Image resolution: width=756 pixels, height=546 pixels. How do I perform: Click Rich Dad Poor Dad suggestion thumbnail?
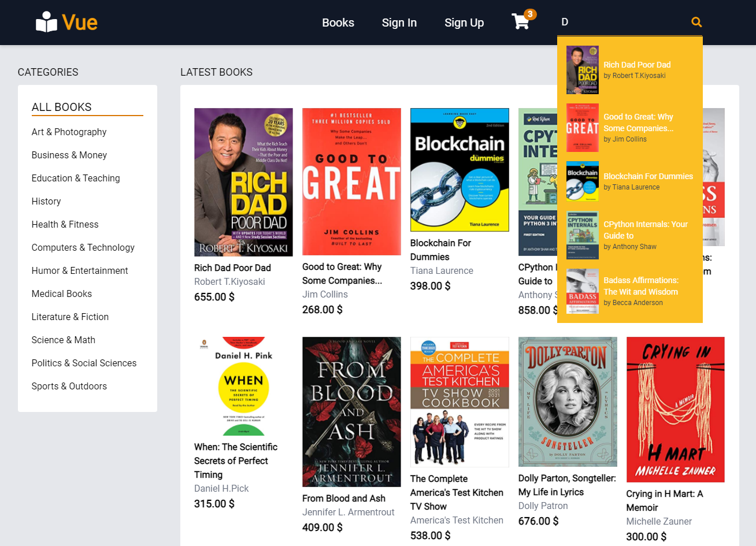pyautogui.click(x=583, y=70)
